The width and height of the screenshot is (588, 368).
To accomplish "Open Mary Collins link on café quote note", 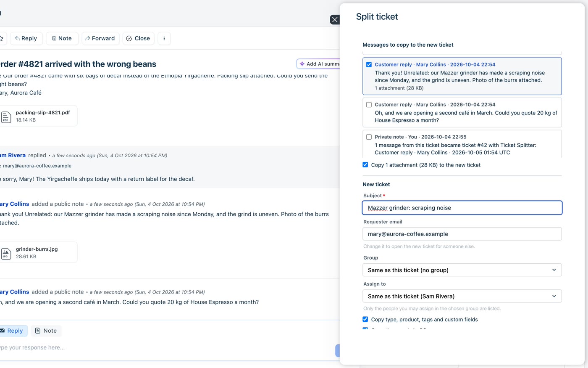I will 15,292.
